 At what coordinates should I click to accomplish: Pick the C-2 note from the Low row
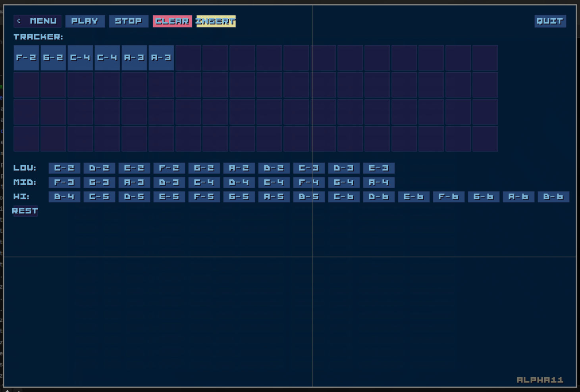pos(64,168)
